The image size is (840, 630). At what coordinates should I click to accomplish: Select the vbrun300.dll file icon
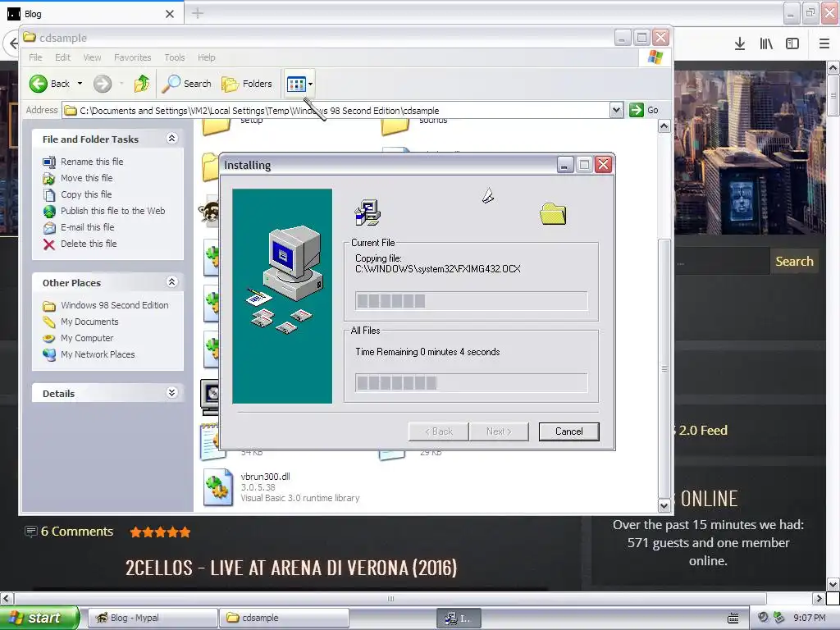click(218, 487)
